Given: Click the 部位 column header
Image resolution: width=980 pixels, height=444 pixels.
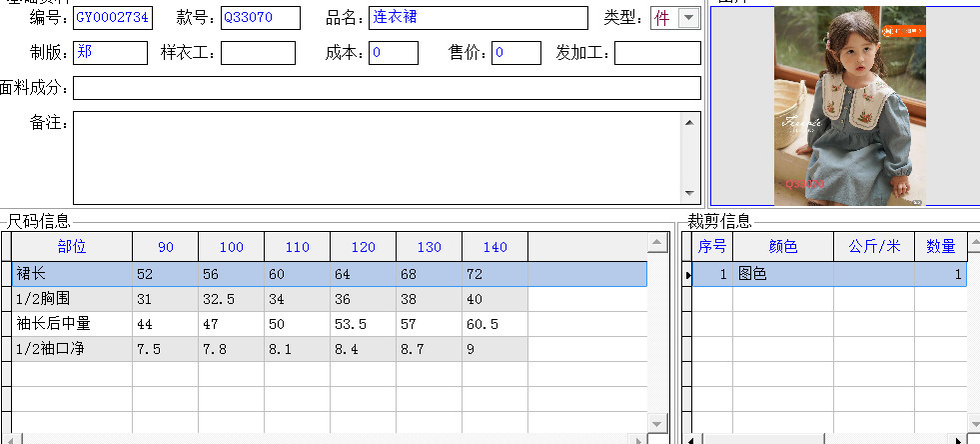Looking at the screenshot, I should [72, 246].
